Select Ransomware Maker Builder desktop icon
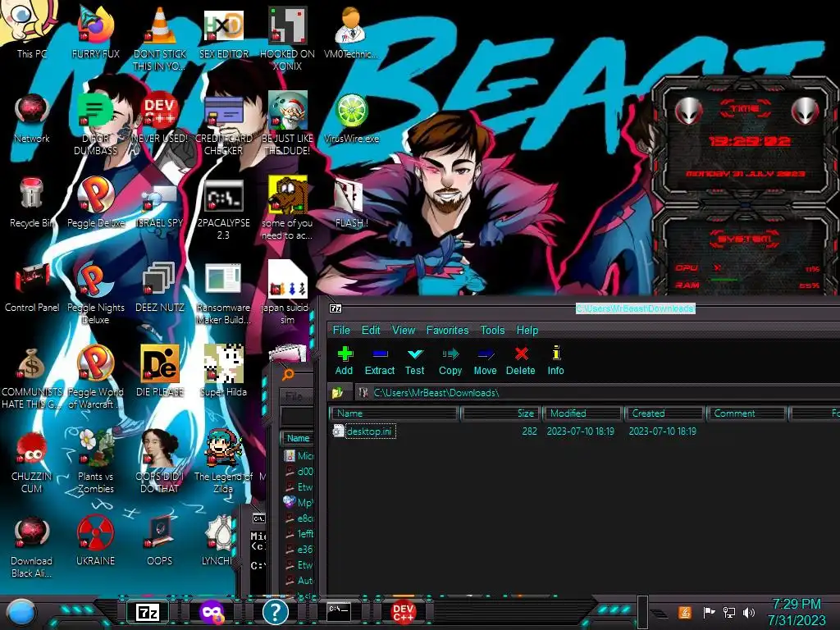Screen dimensions: 840x630 (x=223, y=293)
